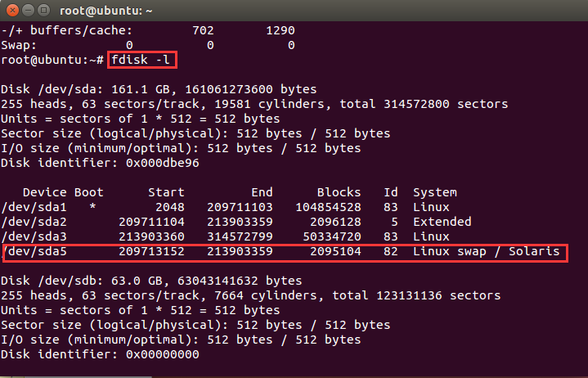
Task: Click the /dev/sda5 swap partition row
Action: (x=285, y=253)
